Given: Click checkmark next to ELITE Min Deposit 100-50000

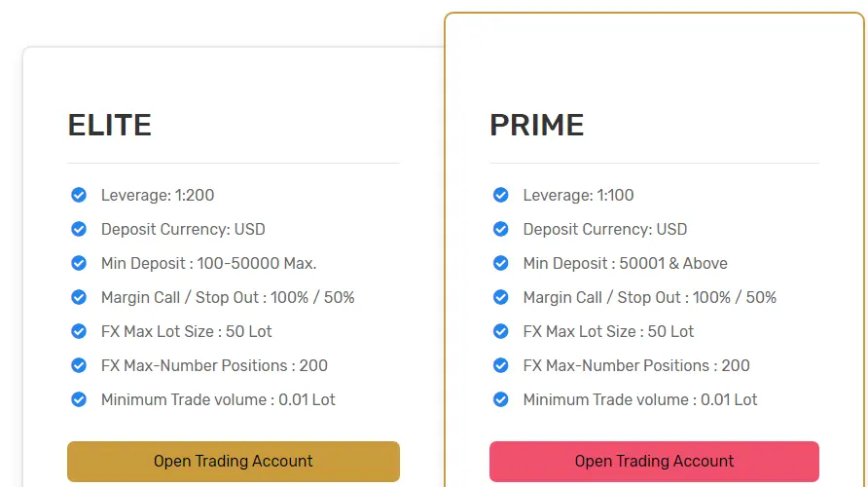Looking at the screenshot, I should (79, 263).
